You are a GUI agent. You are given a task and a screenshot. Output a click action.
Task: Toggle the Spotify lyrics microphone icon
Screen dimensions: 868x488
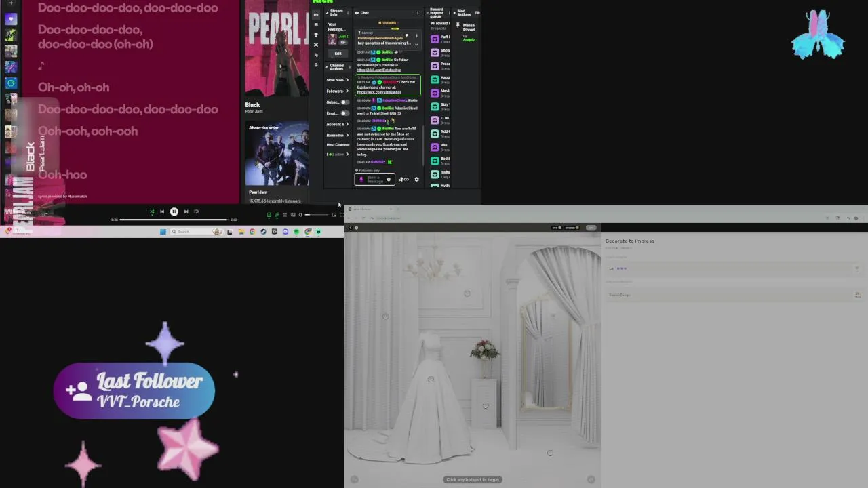point(277,215)
